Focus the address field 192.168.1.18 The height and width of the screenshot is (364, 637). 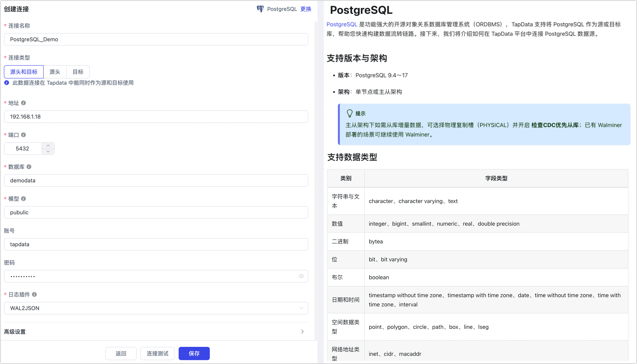point(156,117)
